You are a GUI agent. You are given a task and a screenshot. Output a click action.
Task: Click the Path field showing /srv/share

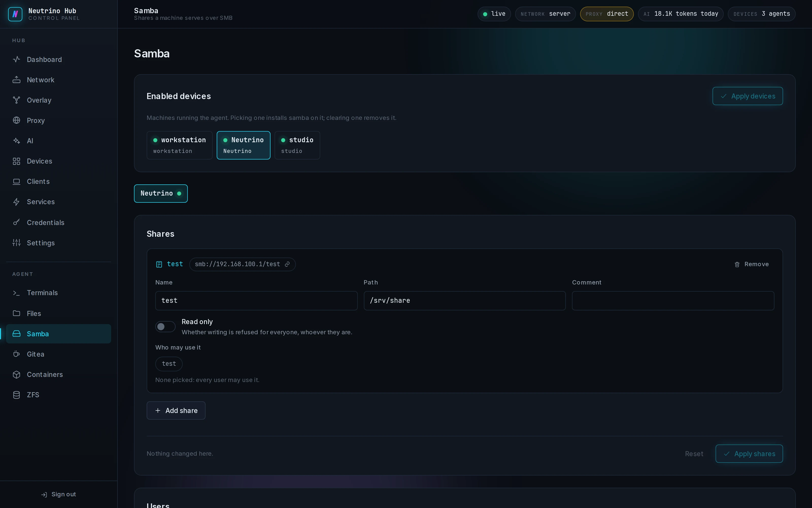point(465,301)
